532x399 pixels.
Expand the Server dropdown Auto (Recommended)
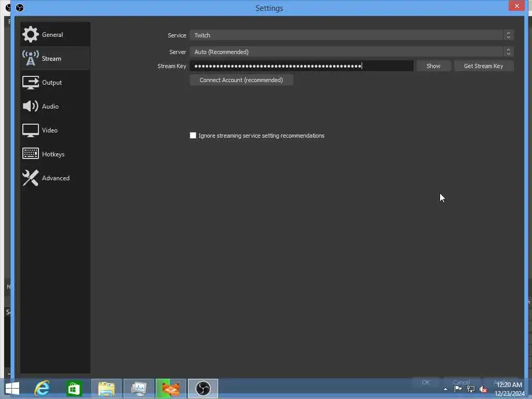coord(352,51)
